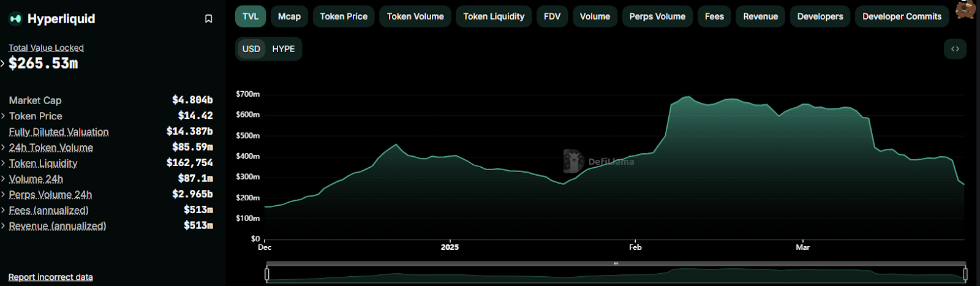Open the user avatar in top corner
The image size is (980, 286).
[965, 10]
